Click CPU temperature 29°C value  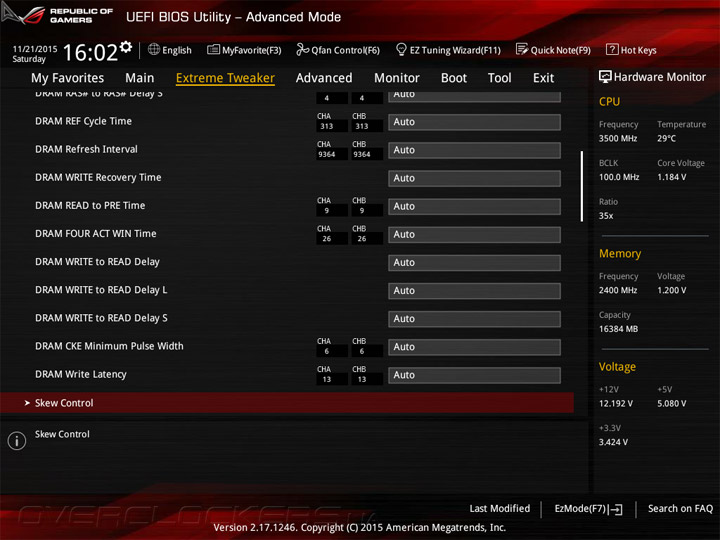tap(666, 139)
